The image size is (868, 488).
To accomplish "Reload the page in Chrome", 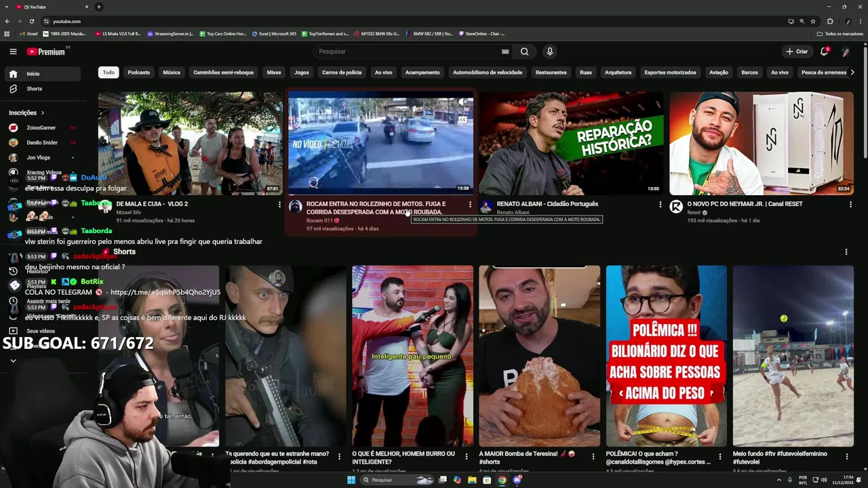I will click(32, 21).
